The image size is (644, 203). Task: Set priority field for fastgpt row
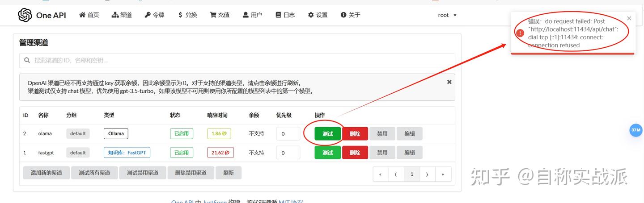coord(288,153)
